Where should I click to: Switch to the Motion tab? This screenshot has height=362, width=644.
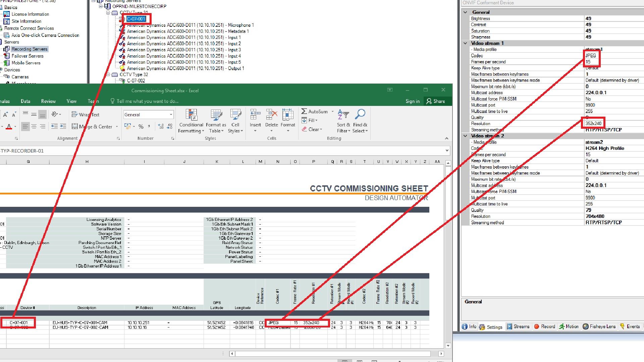click(569, 326)
